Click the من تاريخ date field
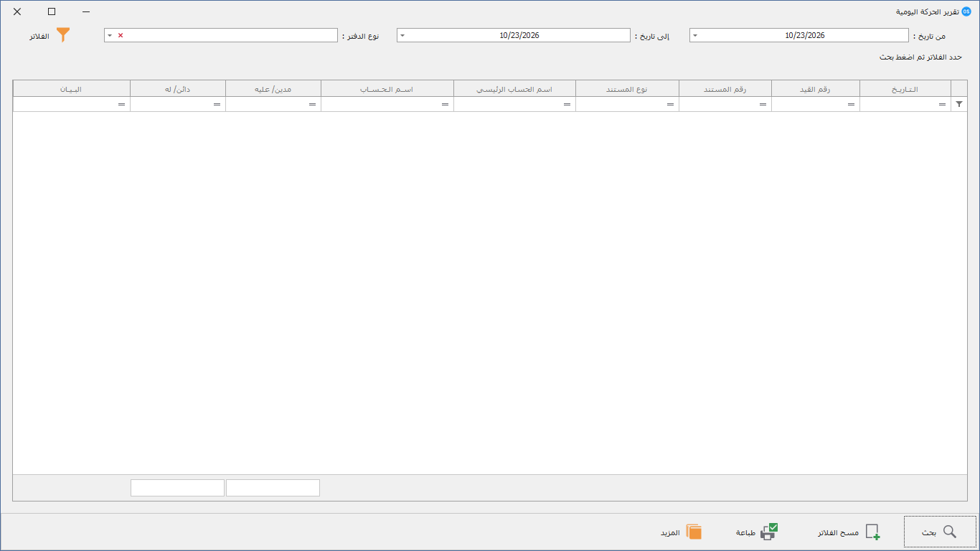Image resolution: width=980 pixels, height=551 pixels. (799, 35)
